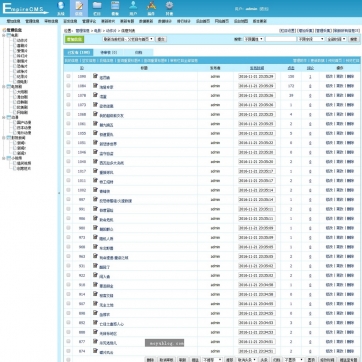
Task: Tick the checkbox for row ID 907
Action: tap(68, 304)
